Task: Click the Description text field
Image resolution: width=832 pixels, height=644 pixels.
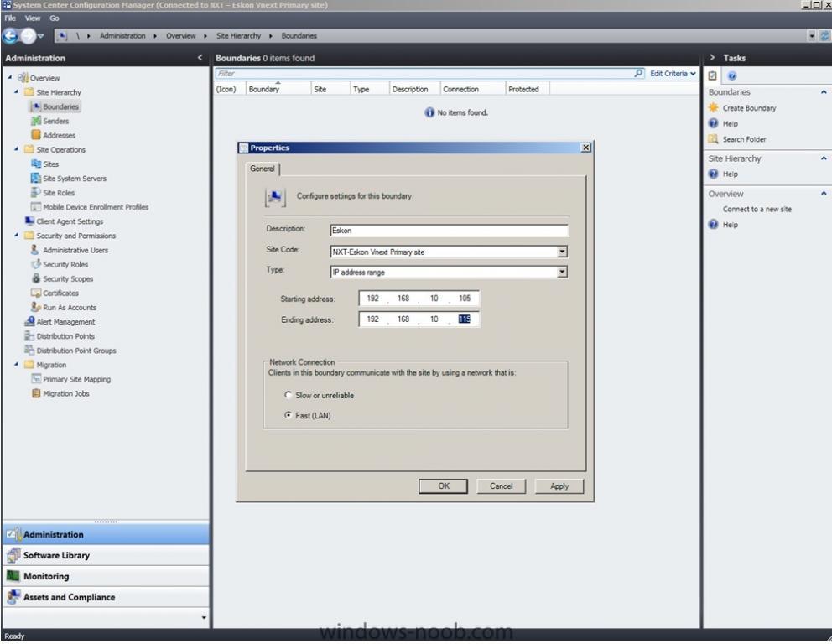Action: click(449, 231)
